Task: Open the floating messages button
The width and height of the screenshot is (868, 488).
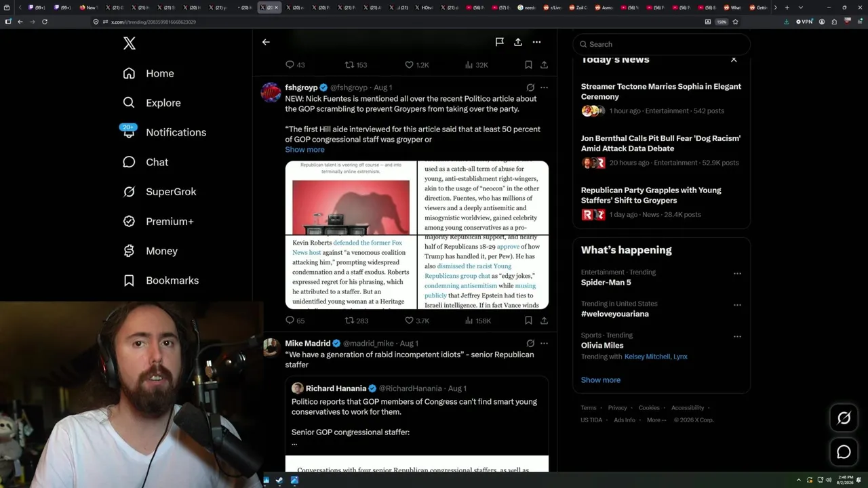Action: (x=844, y=452)
